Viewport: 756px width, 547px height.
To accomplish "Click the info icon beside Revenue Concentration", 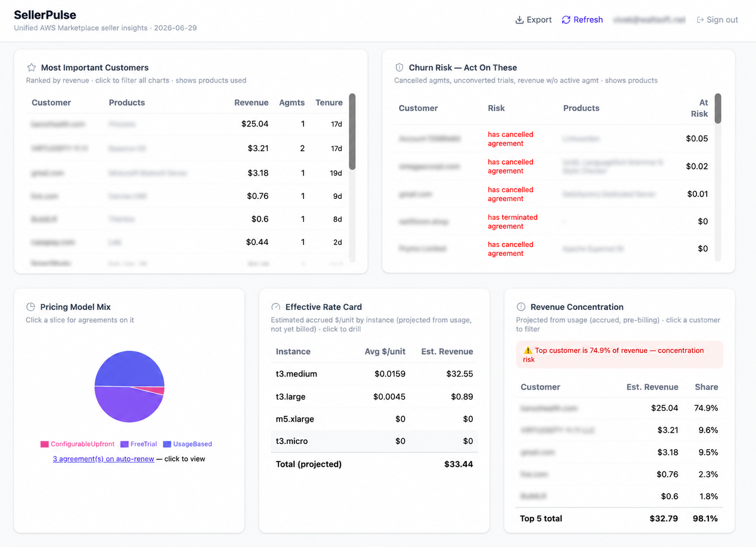I will click(521, 307).
